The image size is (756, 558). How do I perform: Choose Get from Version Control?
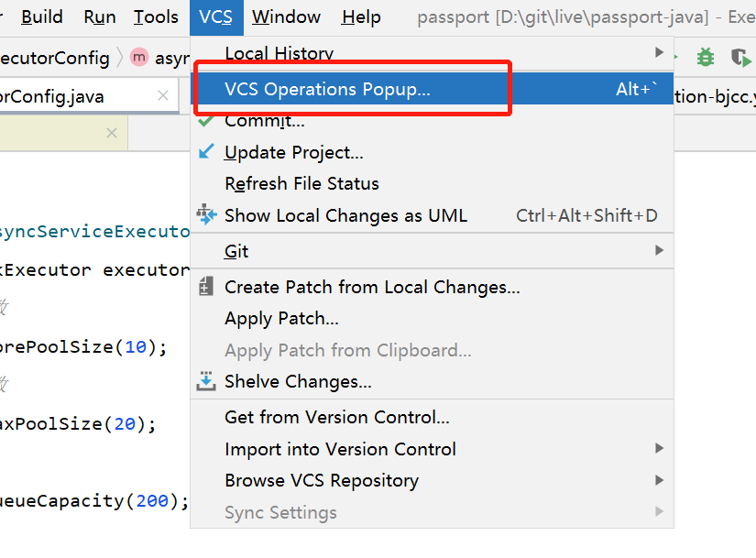click(336, 417)
